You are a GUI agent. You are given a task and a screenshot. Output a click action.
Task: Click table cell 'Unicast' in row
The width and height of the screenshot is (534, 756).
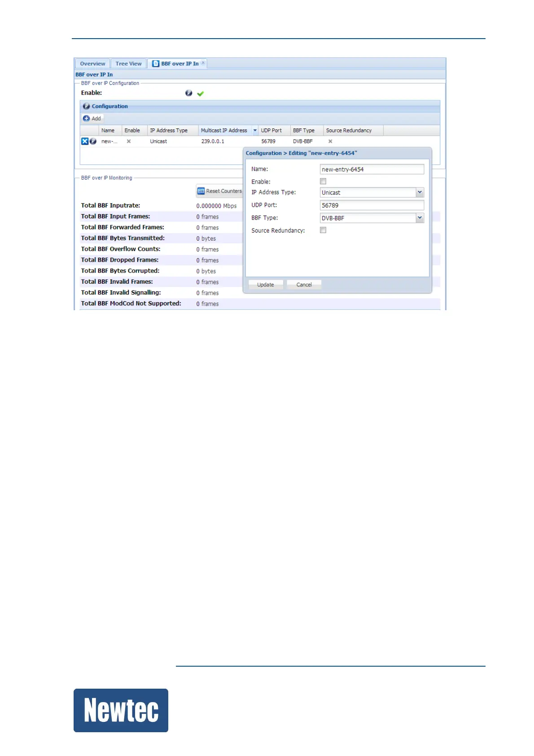click(x=158, y=141)
